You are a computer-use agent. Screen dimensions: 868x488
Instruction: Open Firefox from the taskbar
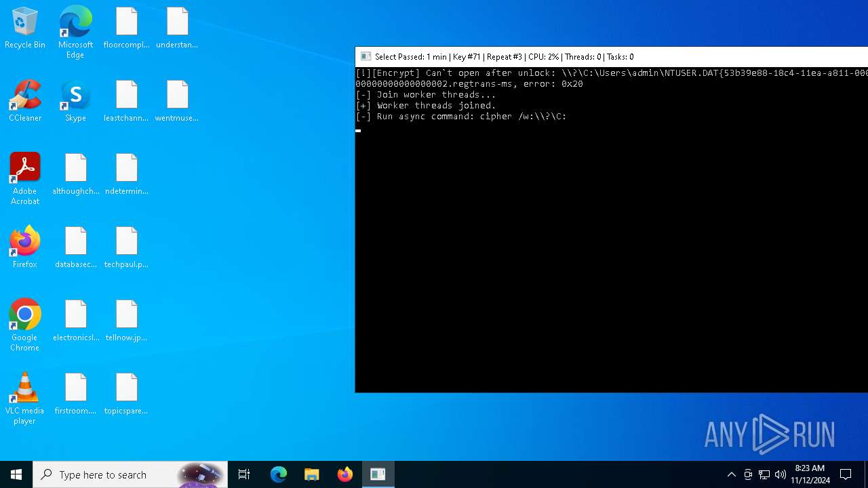pos(345,474)
